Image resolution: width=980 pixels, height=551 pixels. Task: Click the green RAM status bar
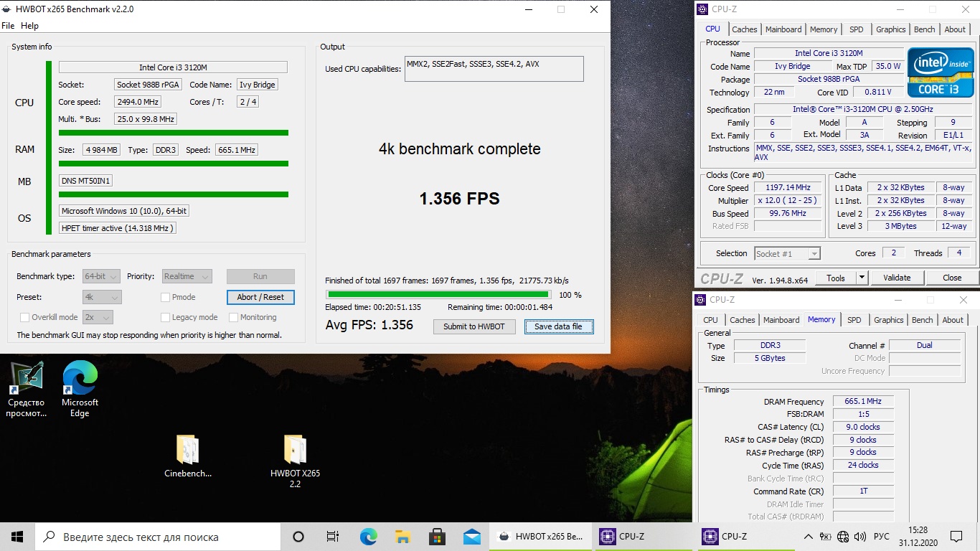[174, 164]
